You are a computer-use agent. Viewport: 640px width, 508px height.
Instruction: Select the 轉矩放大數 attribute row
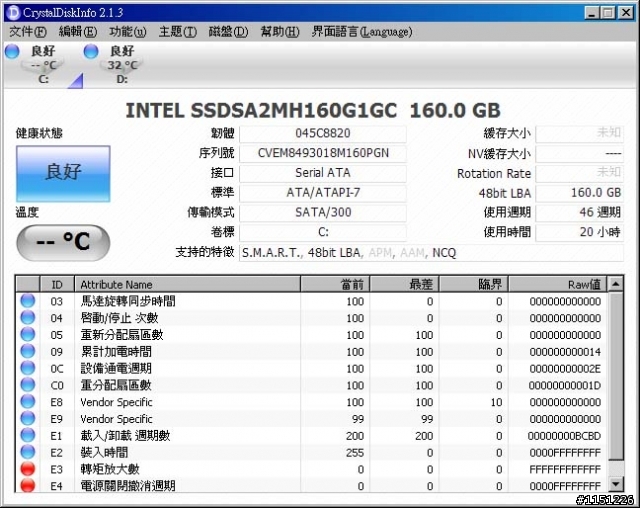tap(311, 469)
